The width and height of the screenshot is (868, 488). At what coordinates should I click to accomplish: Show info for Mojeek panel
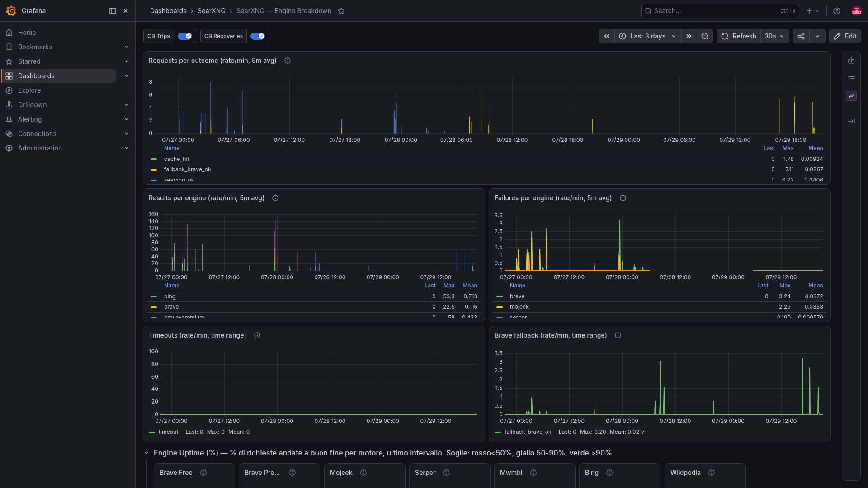pyautogui.click(x=363, y=473)
